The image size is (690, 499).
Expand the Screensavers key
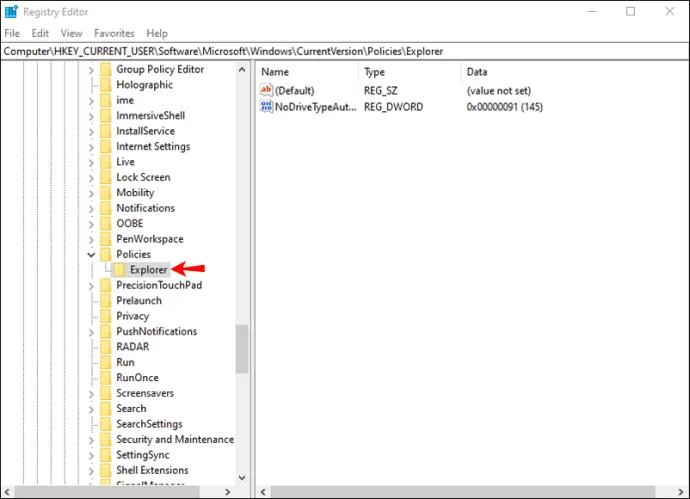pyautogui.click(x=91, y=394)
